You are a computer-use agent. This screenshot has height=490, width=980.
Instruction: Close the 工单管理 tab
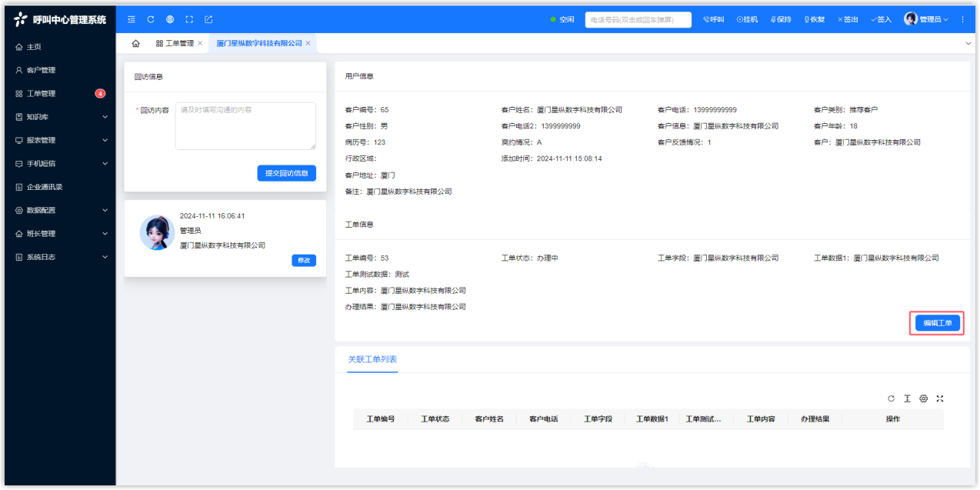click(x=200, y=44)
